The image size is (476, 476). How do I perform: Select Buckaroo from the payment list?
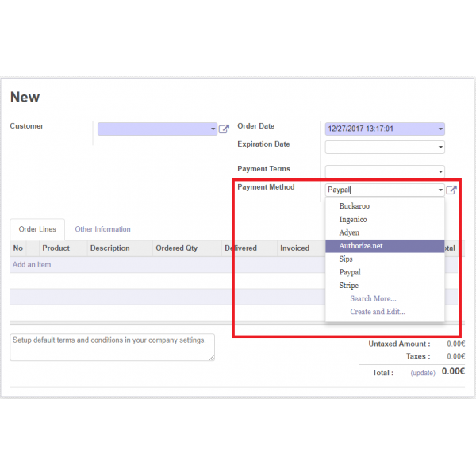click(354, 206)
